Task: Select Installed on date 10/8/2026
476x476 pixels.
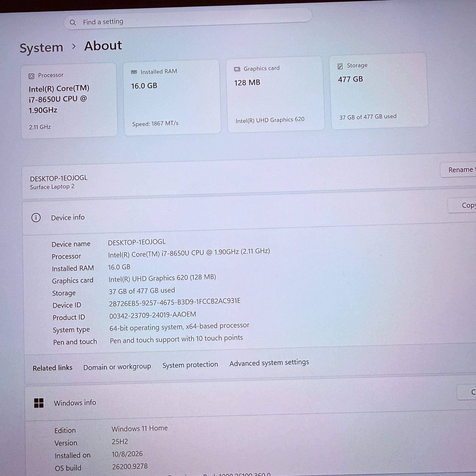Action: (127, 454)
